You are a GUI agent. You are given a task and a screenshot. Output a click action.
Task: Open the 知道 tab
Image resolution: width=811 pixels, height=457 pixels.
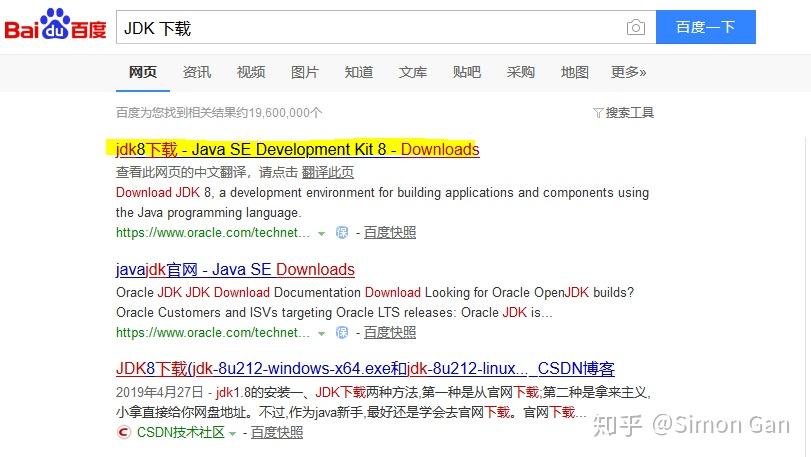[358, 72]
